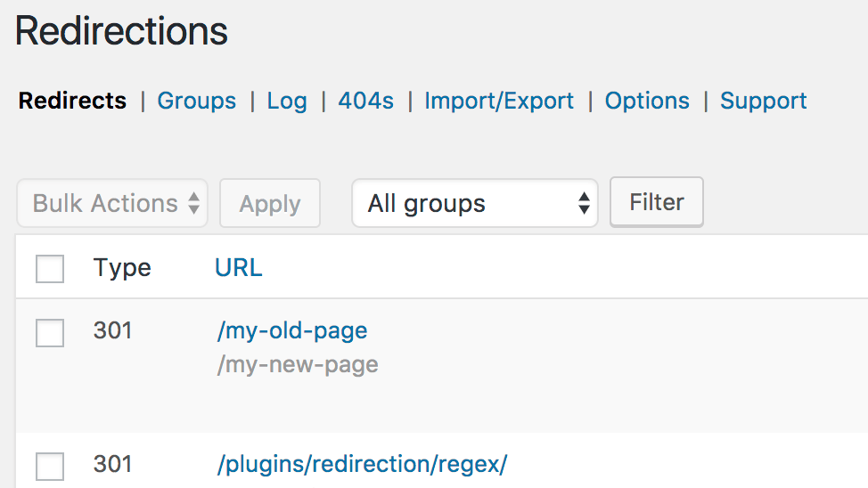Click the Filter button
Image resolution: width=868 pixels, height=488 pixels.
(656, 202)
